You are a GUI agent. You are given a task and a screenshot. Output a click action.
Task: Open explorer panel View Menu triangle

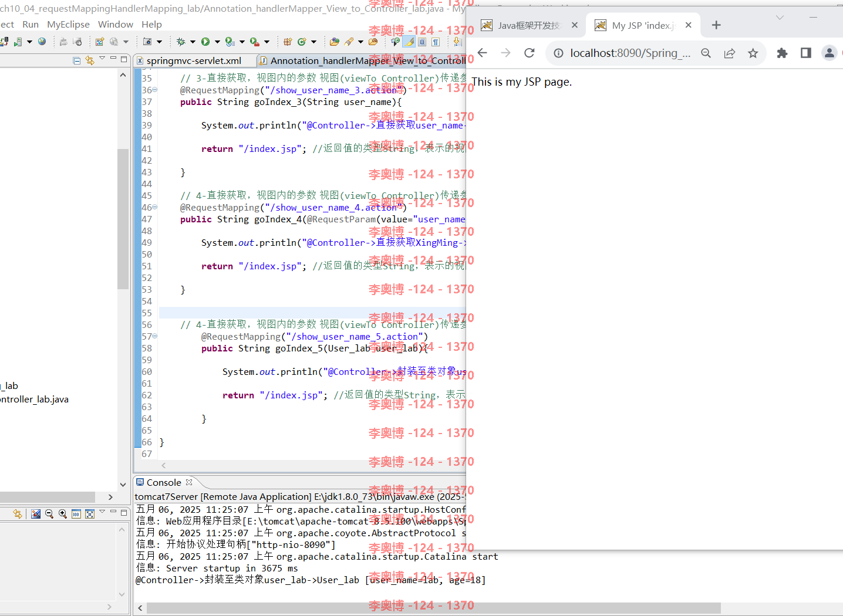[x=102, y=58]
